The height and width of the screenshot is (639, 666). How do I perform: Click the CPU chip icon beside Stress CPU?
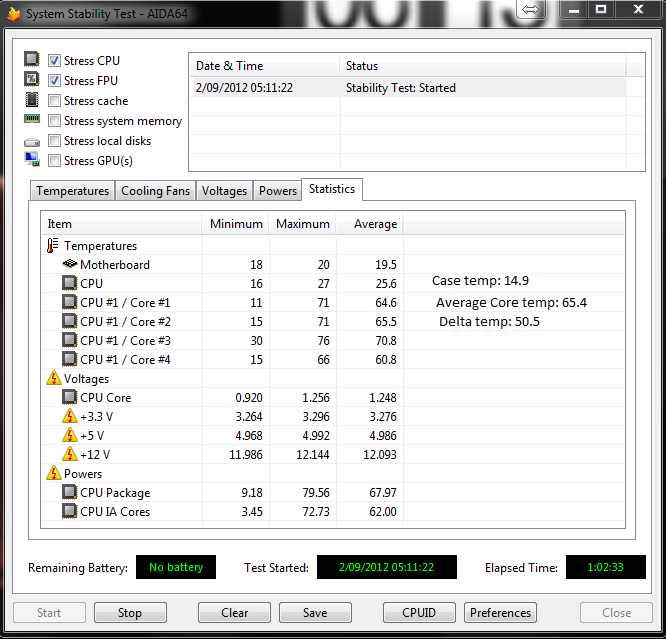click(x=32, y=59)
